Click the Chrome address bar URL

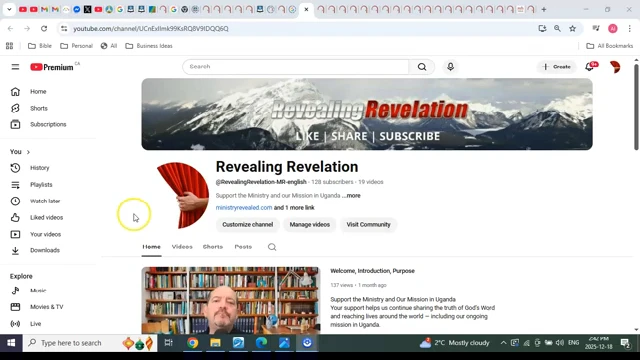pos(151,29)
